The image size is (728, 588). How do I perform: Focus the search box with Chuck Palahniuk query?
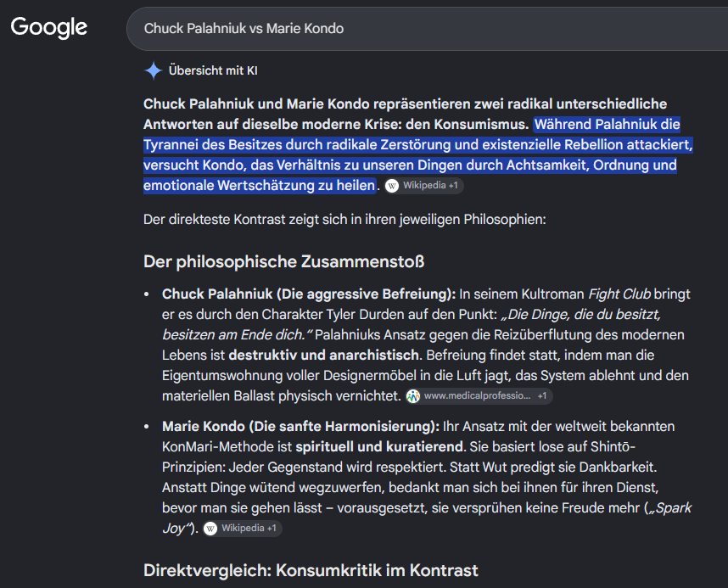point(427,29)
